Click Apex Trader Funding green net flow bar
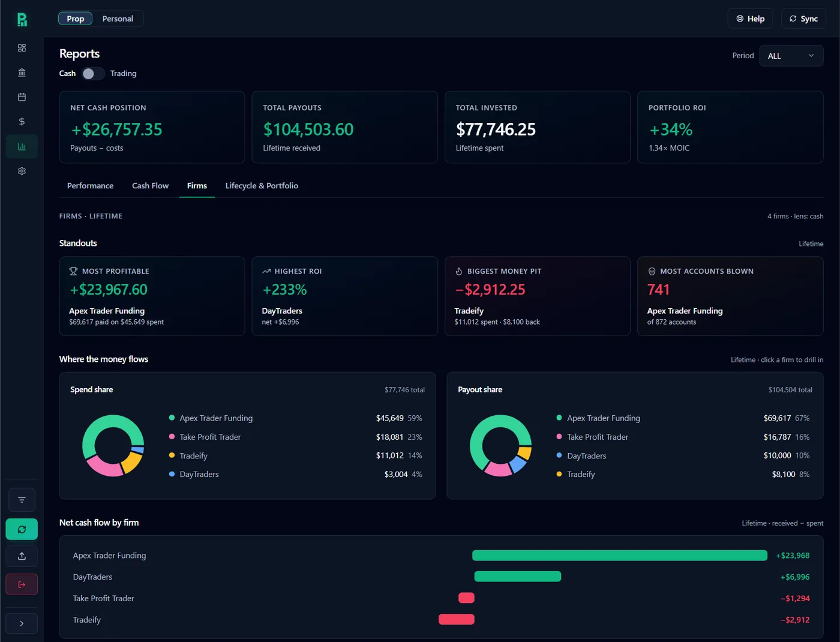 point(620,556)
